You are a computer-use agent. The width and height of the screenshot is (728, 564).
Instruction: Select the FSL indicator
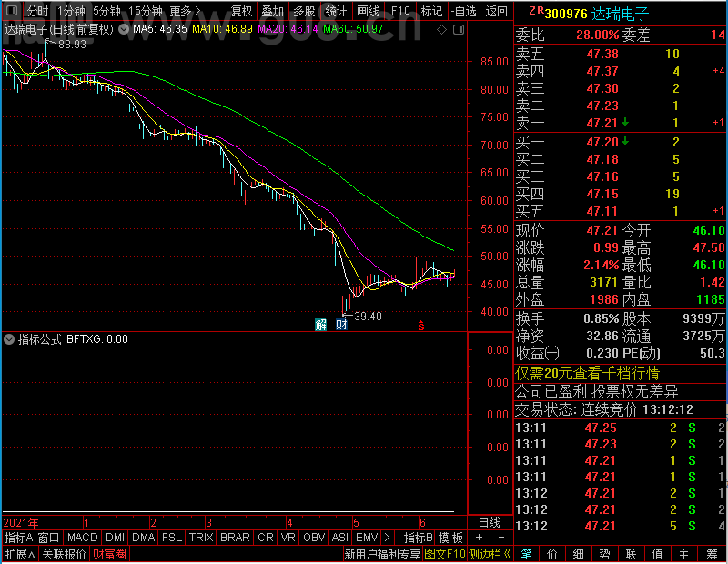click(x=171, y=538)
